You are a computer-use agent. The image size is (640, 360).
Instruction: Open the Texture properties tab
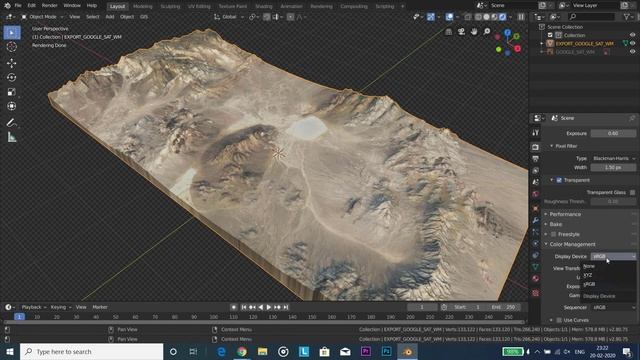tap(536, 293)
